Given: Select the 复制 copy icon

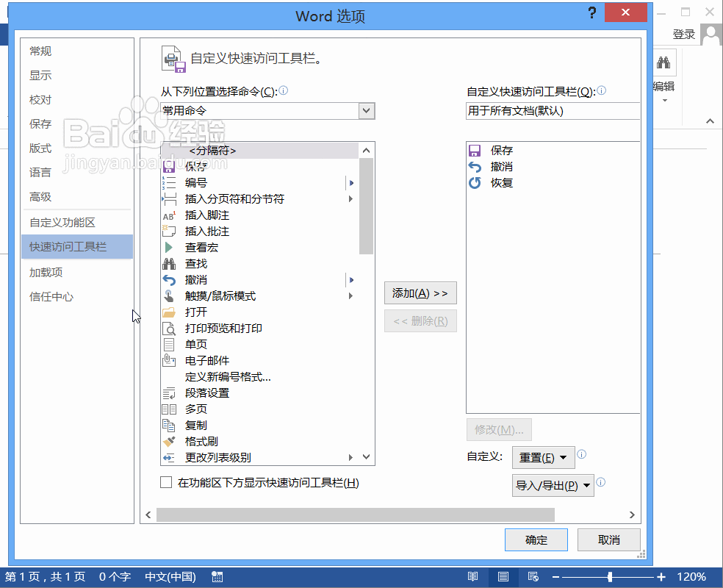Looking at the screenshot, I should pyautogui.click(x=169, y=426).
